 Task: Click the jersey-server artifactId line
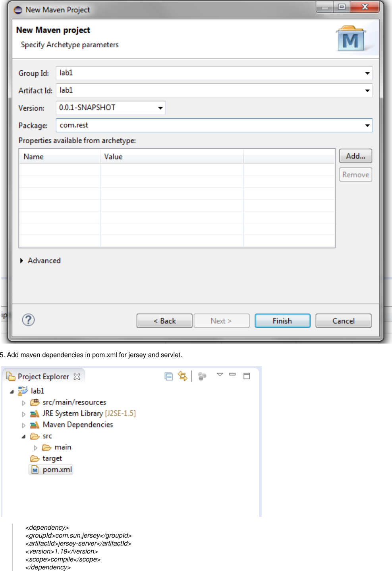tap(78, 544)
